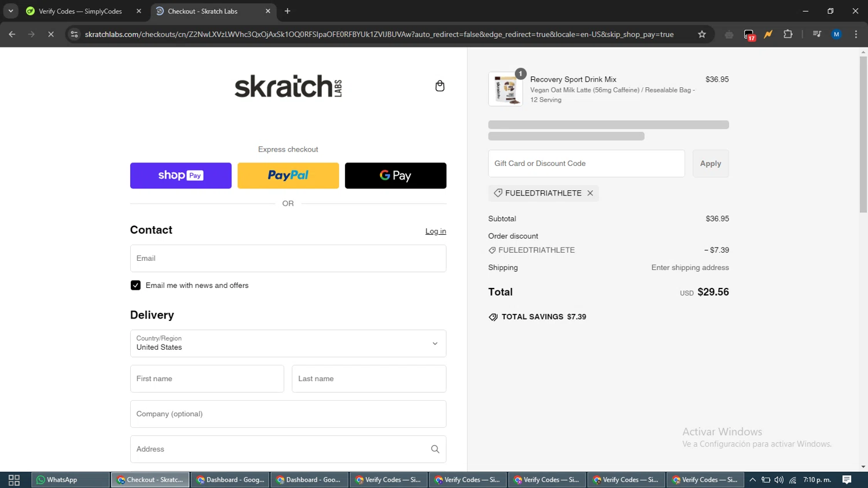Click the Apply discount button
The image size is (868, 488).
click(x=711, y=164)
